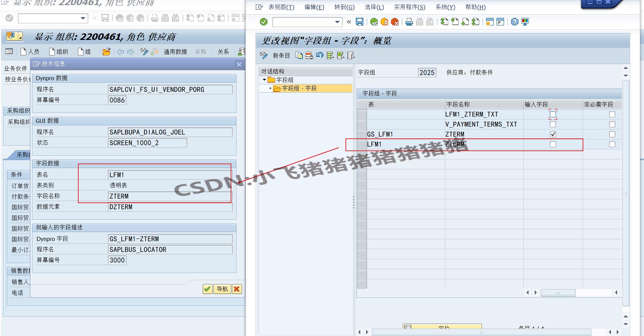Open the blue Help question-mark icon
The width and height of the screenshot is (644, 336).
pos(514,22)
